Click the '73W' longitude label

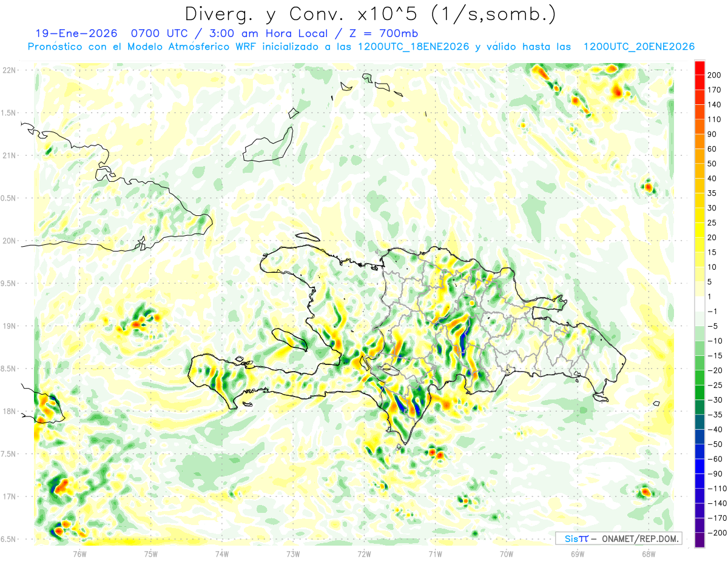(x=293, y=554)
